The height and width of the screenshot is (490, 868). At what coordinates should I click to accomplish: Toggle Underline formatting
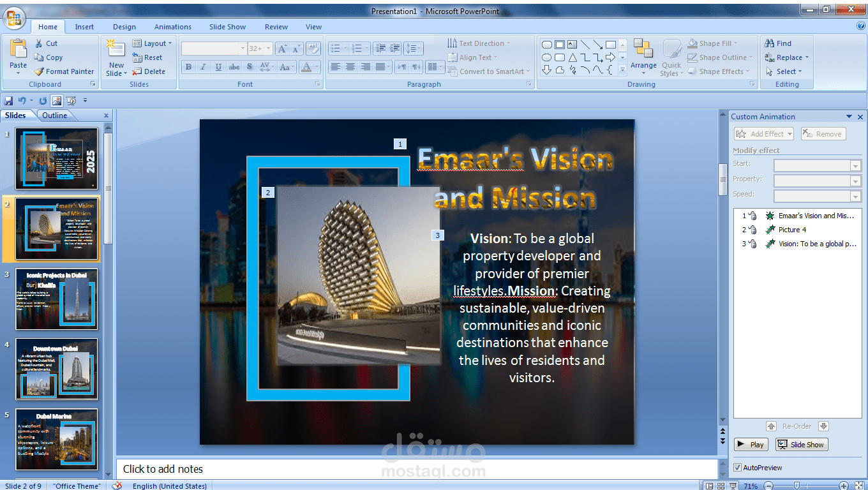point(219,67)
